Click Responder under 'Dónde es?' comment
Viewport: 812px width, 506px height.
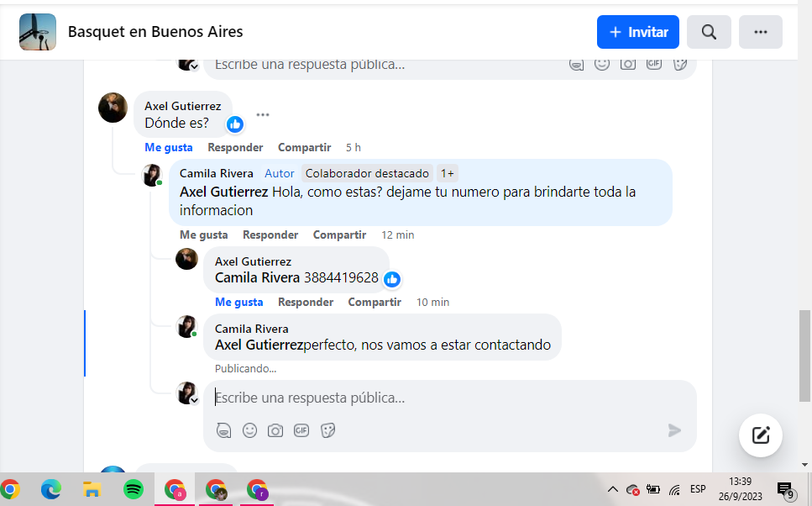click(x=235, y=147)
